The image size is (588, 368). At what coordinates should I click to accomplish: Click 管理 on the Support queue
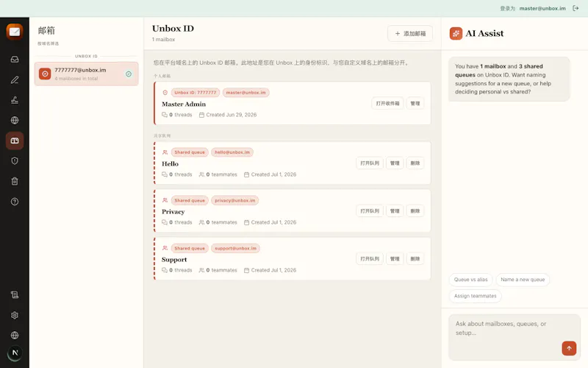395,259
